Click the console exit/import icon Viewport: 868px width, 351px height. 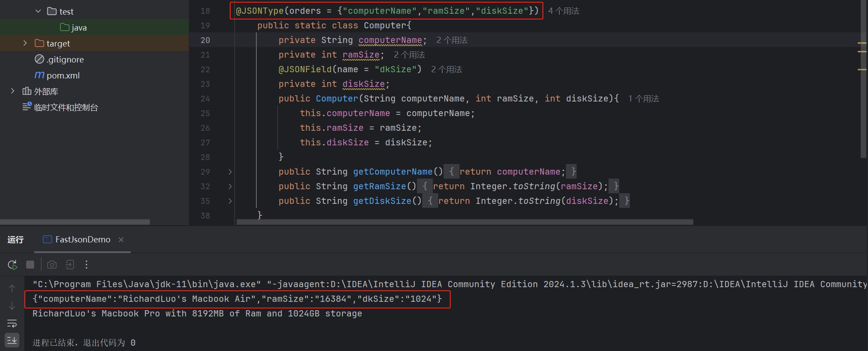coord(70,265)
